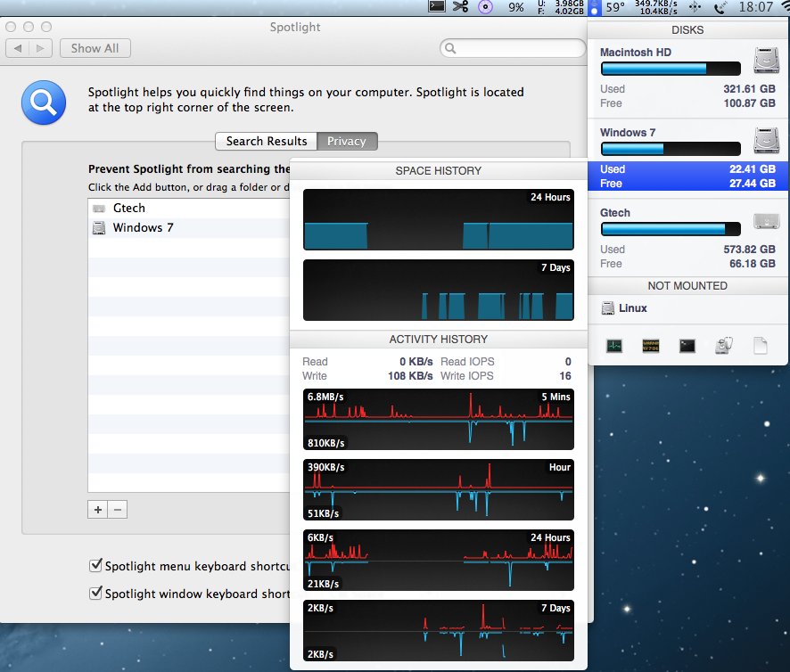Click the Macintosh HD drive icon
The height and width of the screenshot is (672, 790).
766,61
